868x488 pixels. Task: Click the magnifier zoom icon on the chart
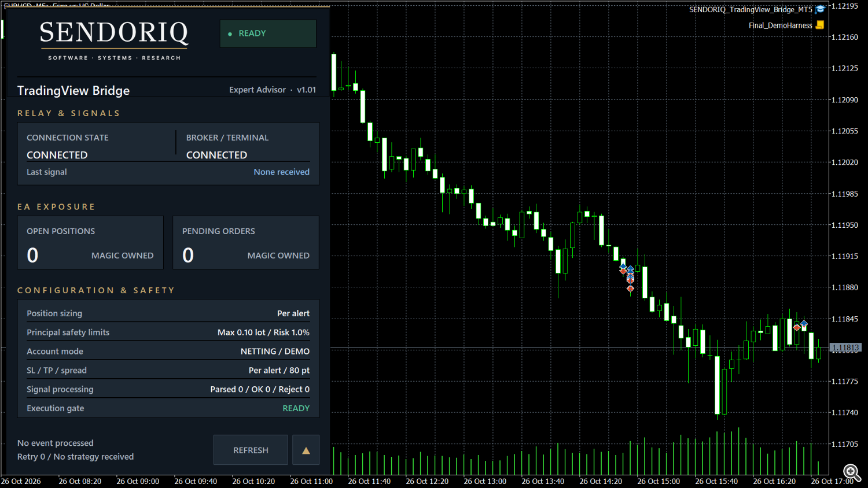pyautogui.click(x=852, y=472)
